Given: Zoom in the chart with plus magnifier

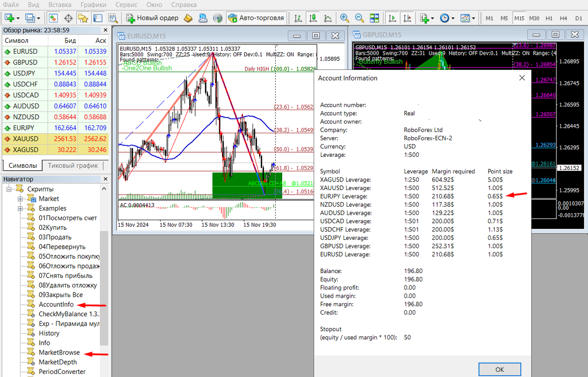Looking at the screenshot, I should point(344,18).
